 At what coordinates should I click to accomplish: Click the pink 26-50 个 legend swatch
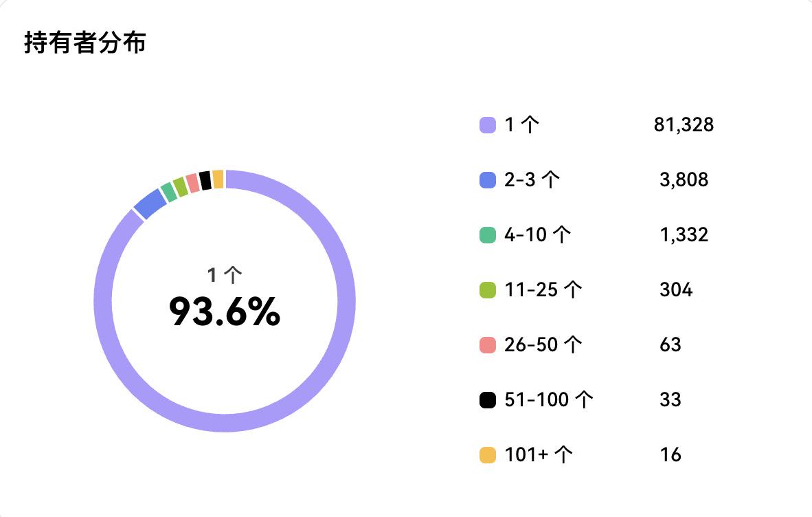pyautogui.click(x=487, y=344)
